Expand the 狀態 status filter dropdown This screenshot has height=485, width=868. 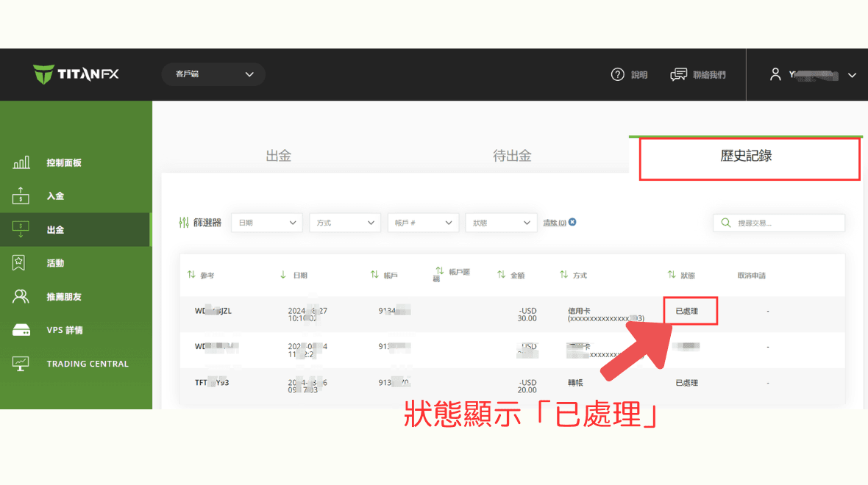501,223
